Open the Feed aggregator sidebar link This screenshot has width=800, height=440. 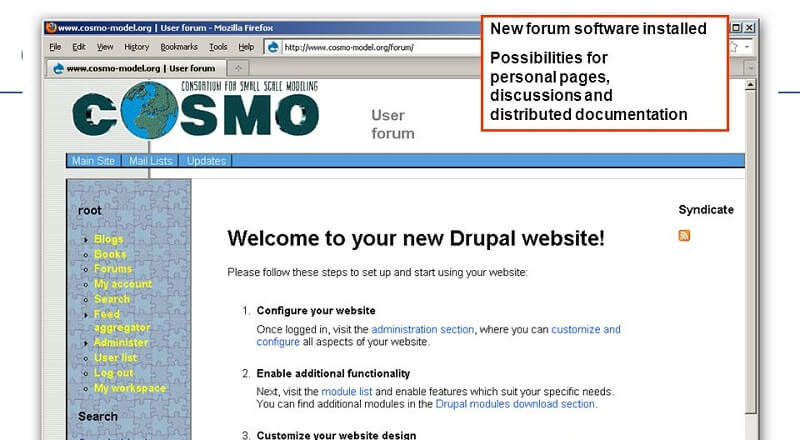pos(122,321)
